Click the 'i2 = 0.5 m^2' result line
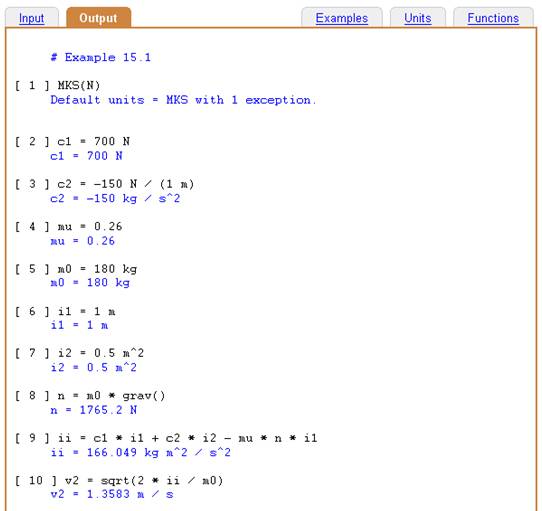Viewport: 542px width, 511px height. 93,367
